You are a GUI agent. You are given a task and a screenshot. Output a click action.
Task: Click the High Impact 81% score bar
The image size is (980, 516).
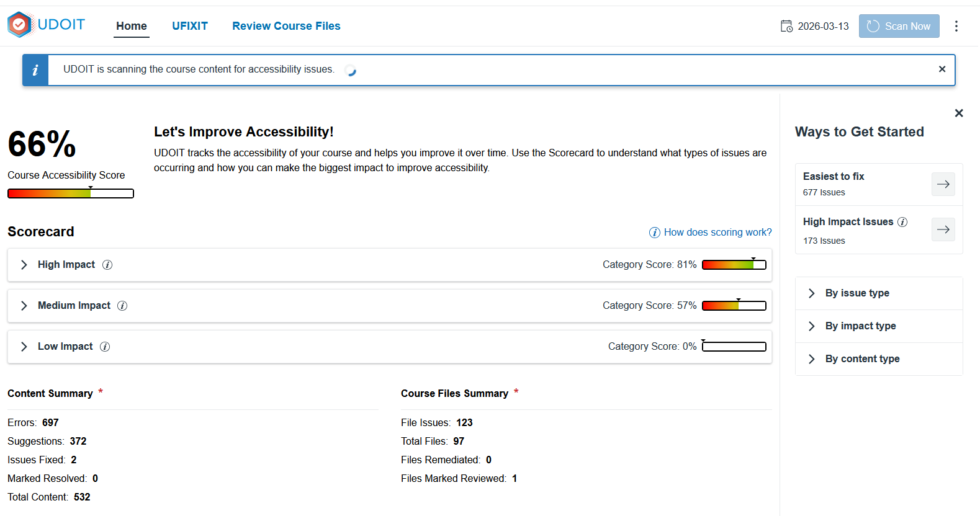click(734, 265)
